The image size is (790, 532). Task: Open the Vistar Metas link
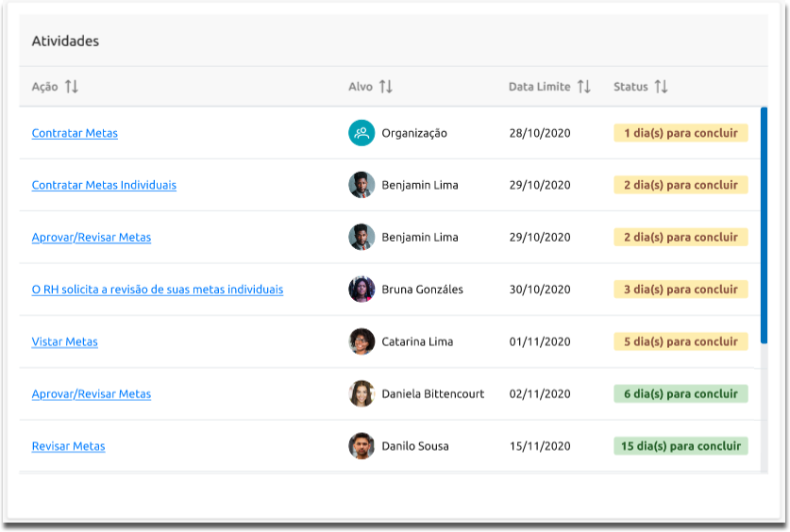[64, 341]
